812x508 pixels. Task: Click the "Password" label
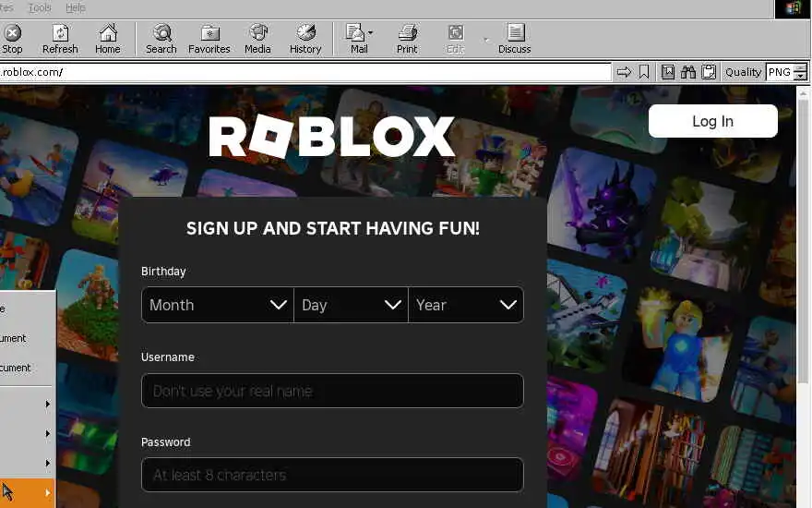(x=166, y=442)
